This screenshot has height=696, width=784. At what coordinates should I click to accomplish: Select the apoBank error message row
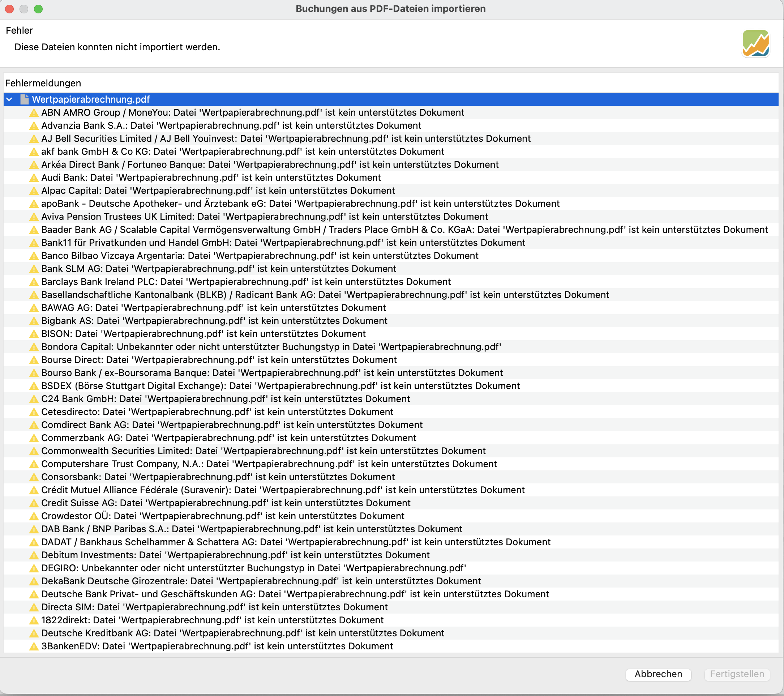point(300,204)
